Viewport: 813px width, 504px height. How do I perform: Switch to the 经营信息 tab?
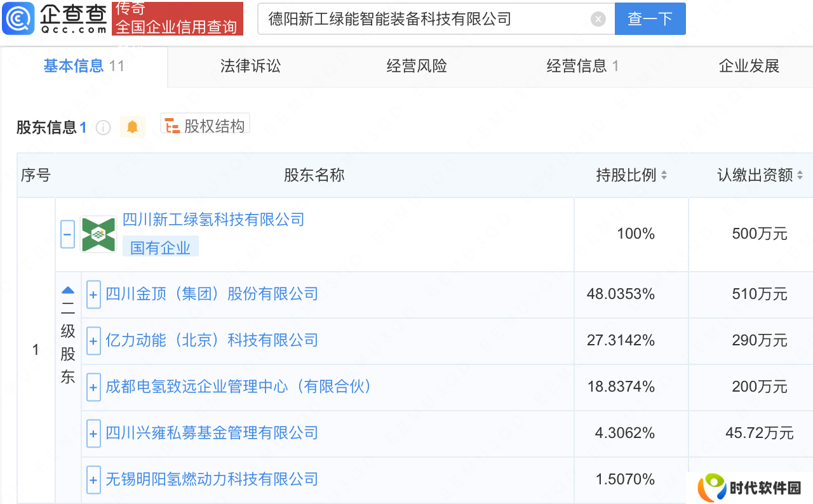click(x=582, y=66)
